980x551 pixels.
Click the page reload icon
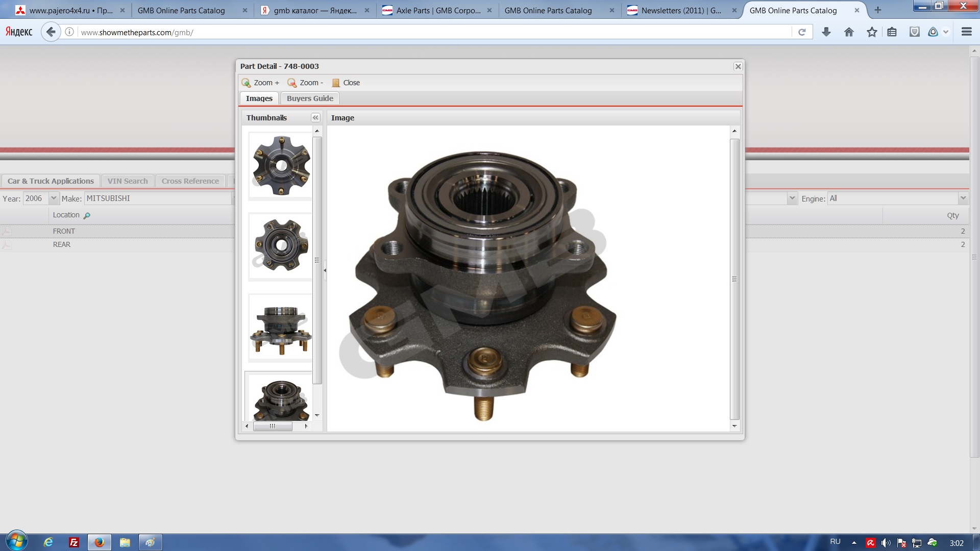[802, 32]
